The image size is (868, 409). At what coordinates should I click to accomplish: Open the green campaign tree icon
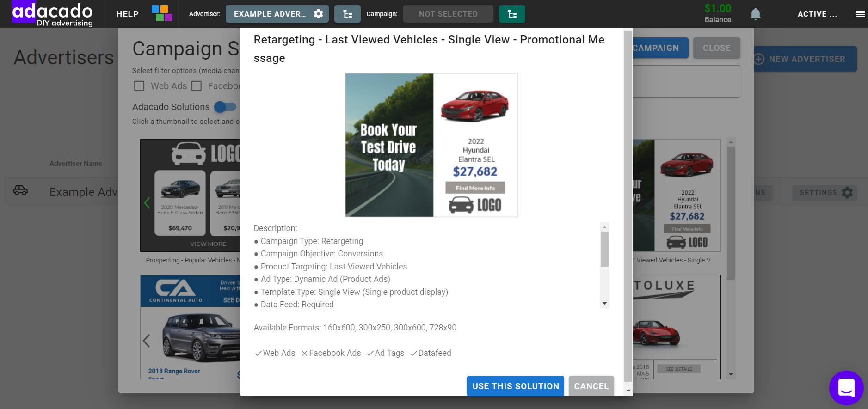tap(512, 14)
